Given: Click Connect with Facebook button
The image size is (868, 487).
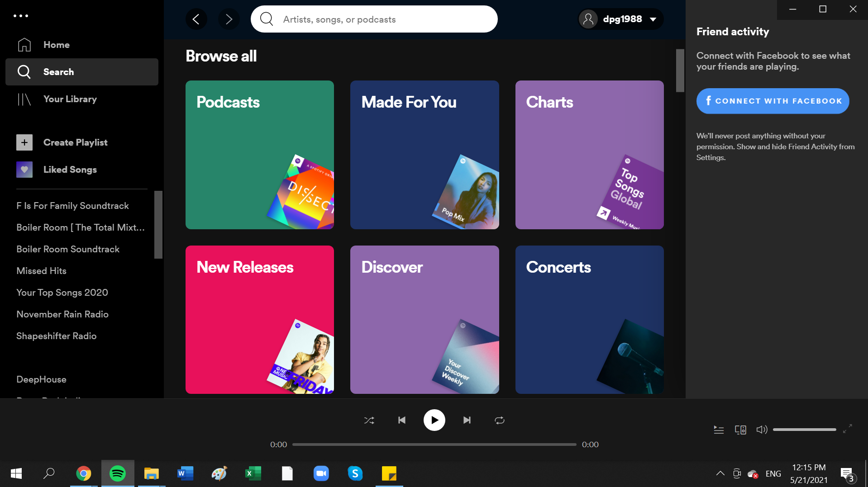Looking at the screenshot, I should click(x=773, y=101).
